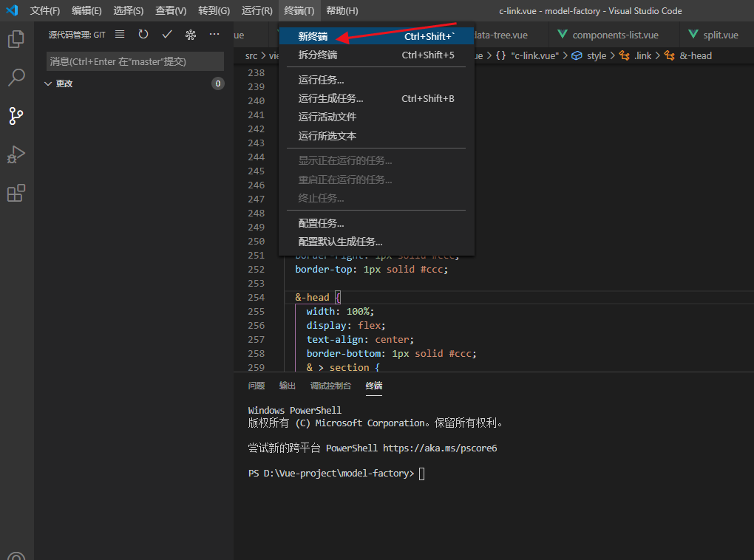Click the Source Control activity bar icon
The height and width of the screenshot is (560, 754).
(16, 115)
